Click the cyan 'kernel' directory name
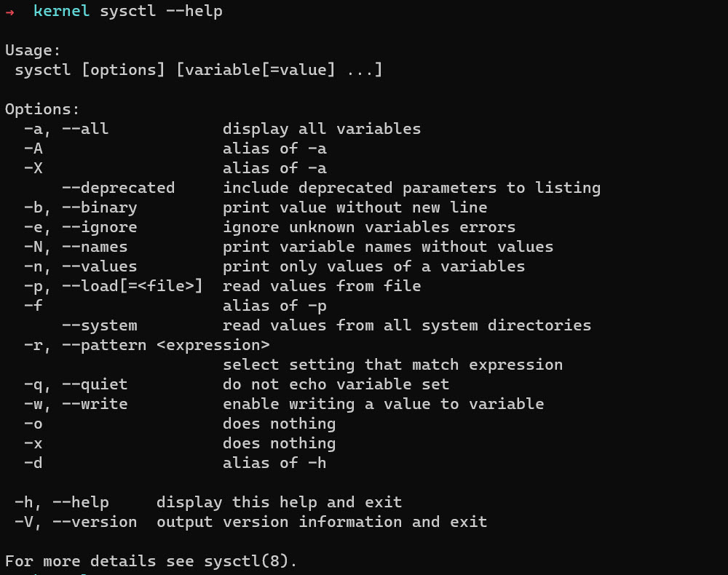Viewport: 728px width, 575px height. pos(62,12)
